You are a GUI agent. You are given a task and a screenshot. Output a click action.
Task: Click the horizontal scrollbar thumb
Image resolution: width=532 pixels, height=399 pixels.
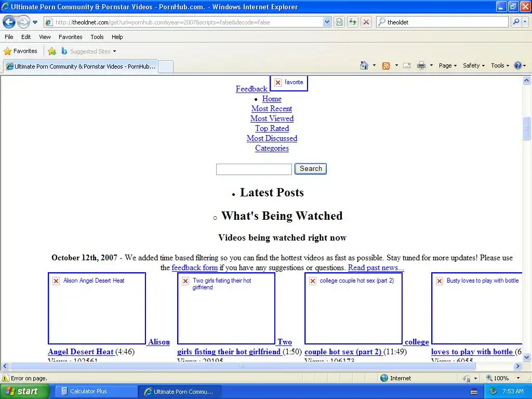[x=243, y=366]
